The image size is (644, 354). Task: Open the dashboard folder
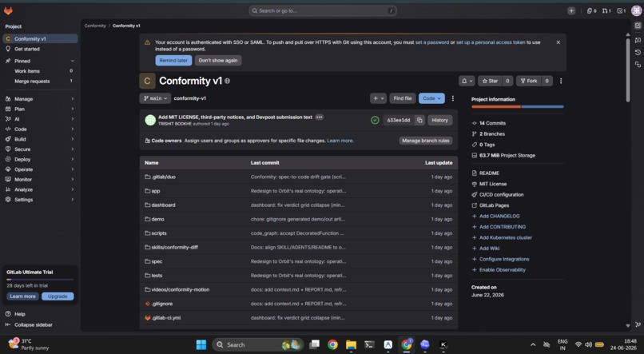(x=164, y=205)
